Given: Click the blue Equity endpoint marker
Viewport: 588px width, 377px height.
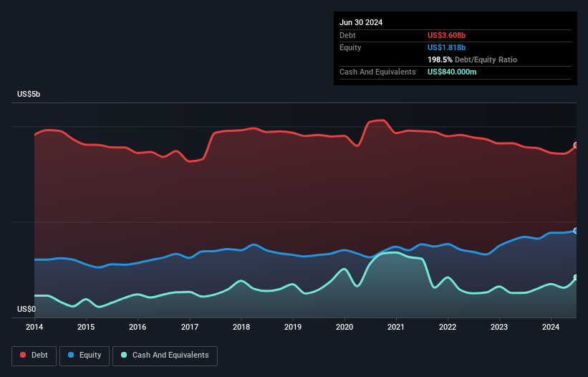Looking at the screenshot, I should pos(577,231).
